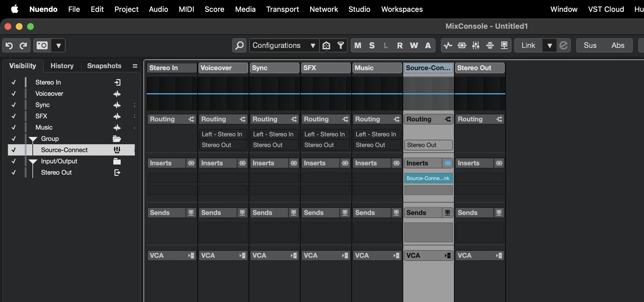Open the Studio menu
This screenshot has height=302, width=644.
359,9
